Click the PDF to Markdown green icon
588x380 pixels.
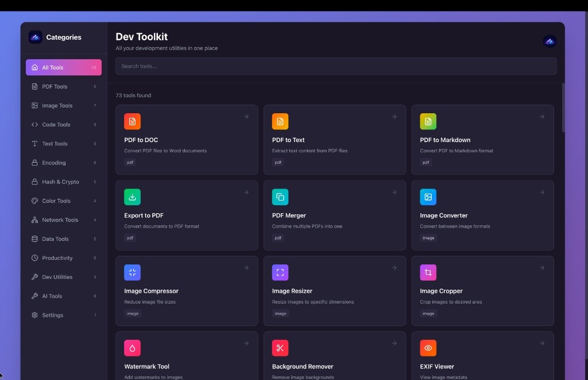click(x=428, y=121)
